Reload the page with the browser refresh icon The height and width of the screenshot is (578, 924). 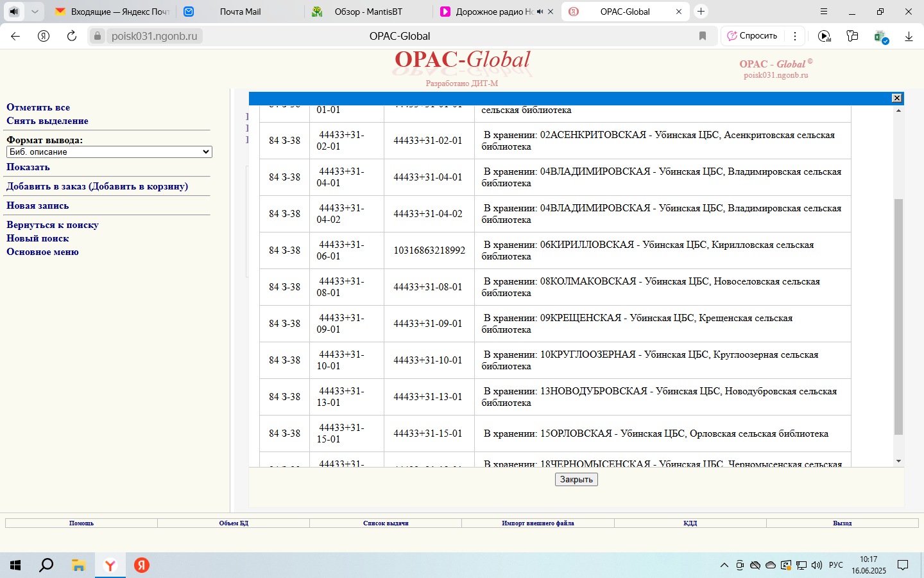(72, 36)
